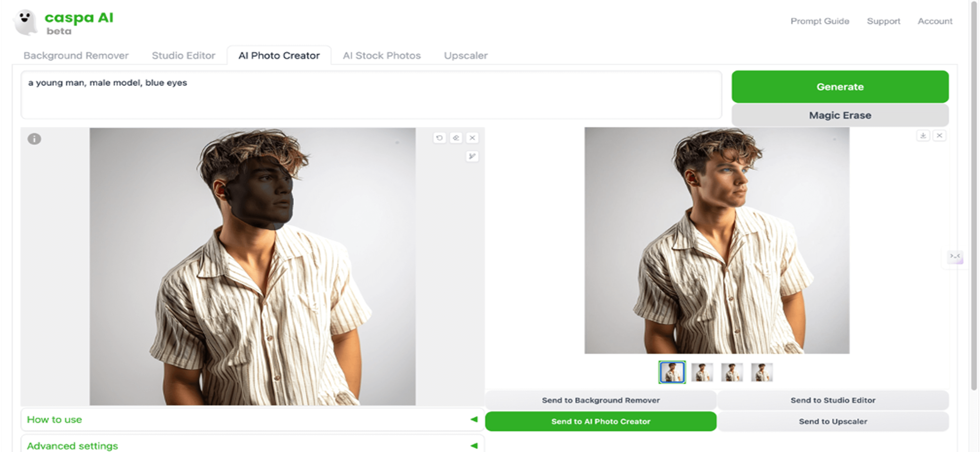Screen dimensions: 980x452
Task: Click the crop/edit icon on left image
Action: click(472, 156)
